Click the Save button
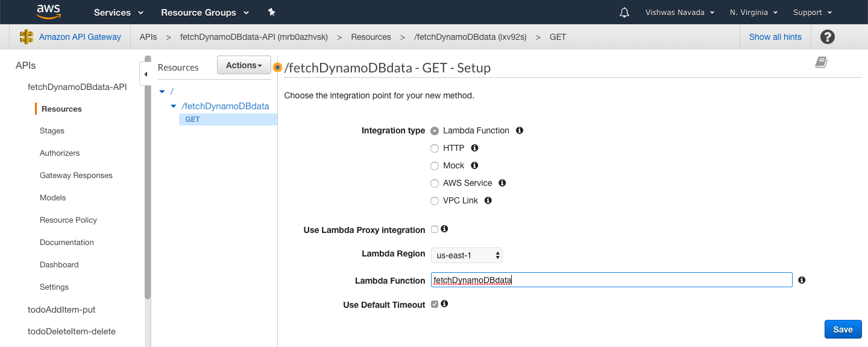868x347 pixels. (843, 329)
